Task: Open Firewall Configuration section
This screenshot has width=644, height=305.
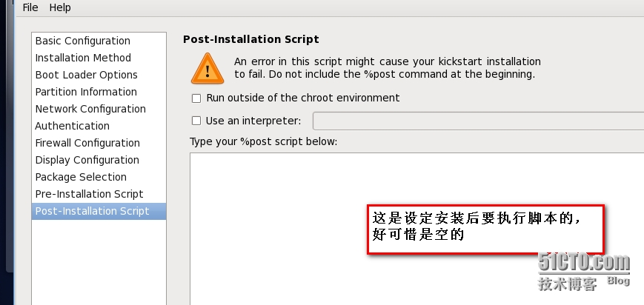Action: (x=87, y=143)
